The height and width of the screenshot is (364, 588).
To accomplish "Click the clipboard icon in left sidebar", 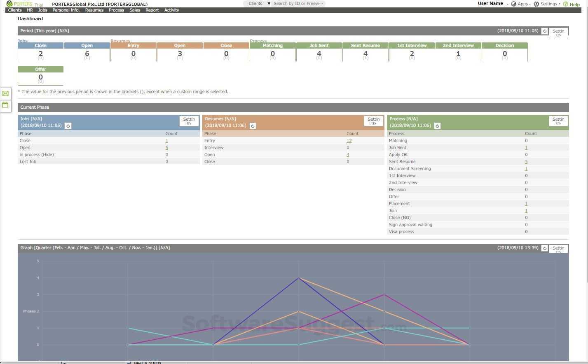I will coord(5,105).
